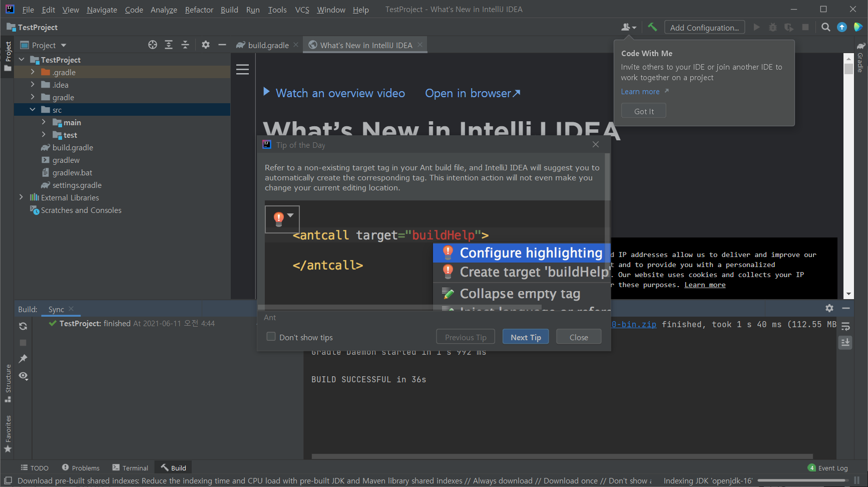Select the What's New in IntelliJ IDEA tab

pos(366,45)
